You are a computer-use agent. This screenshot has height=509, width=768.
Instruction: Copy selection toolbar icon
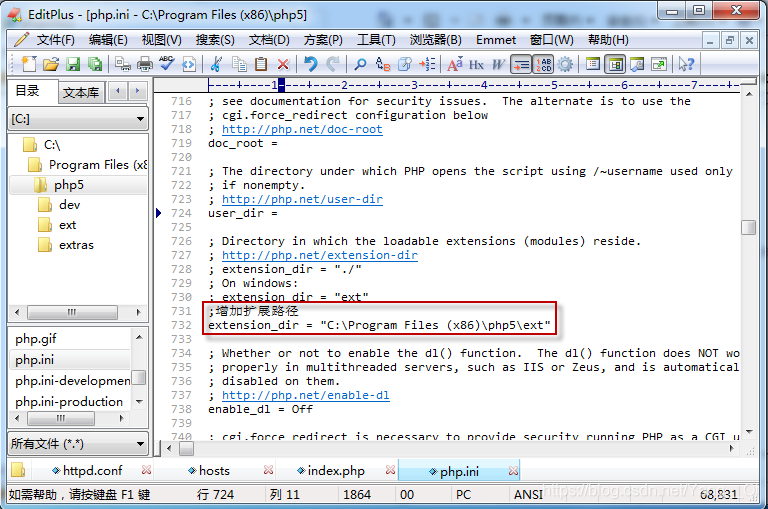[x=239, y=64]
